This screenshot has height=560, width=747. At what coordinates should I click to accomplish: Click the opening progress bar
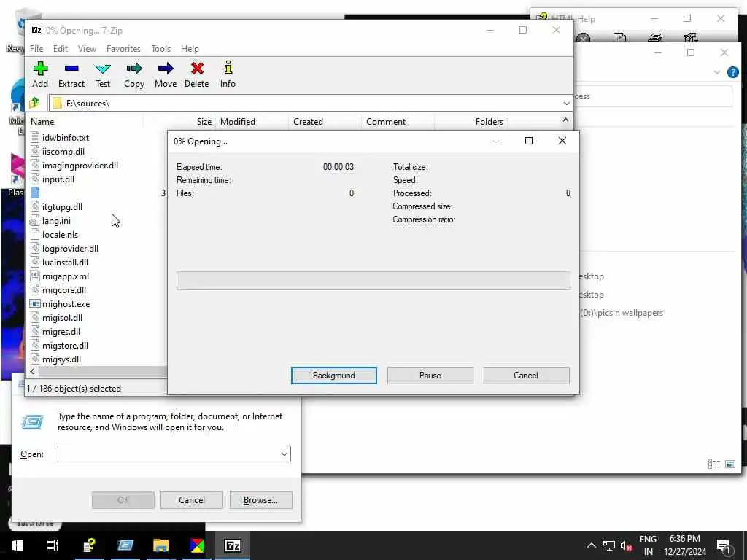point(373,281)
